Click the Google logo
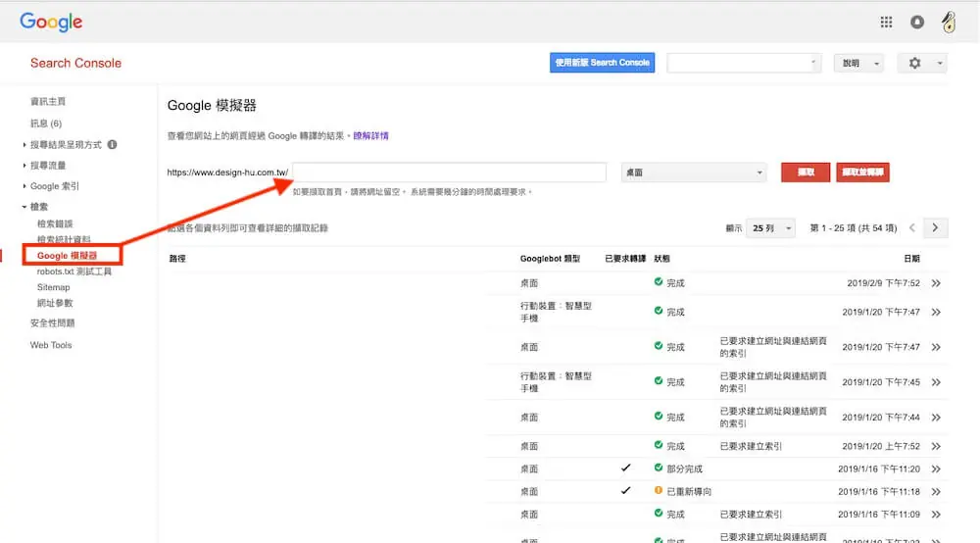980x543 pixels. [51, 22]
